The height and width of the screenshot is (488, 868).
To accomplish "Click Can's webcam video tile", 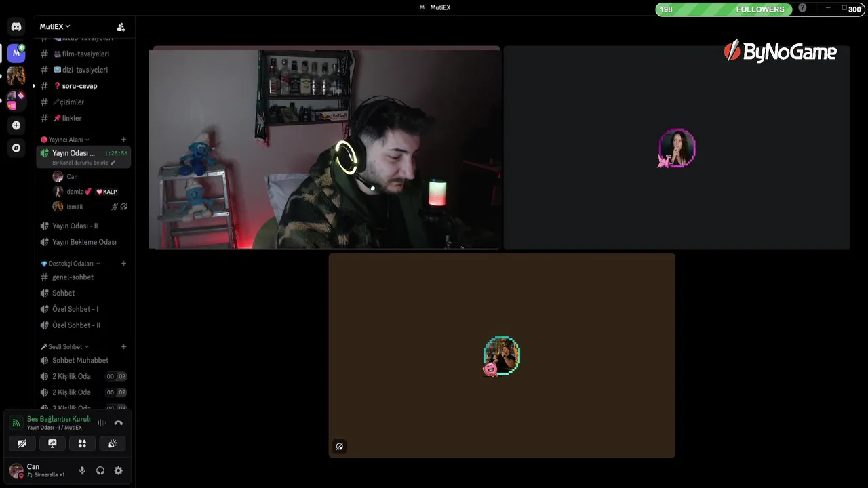I will coord(325,148).
